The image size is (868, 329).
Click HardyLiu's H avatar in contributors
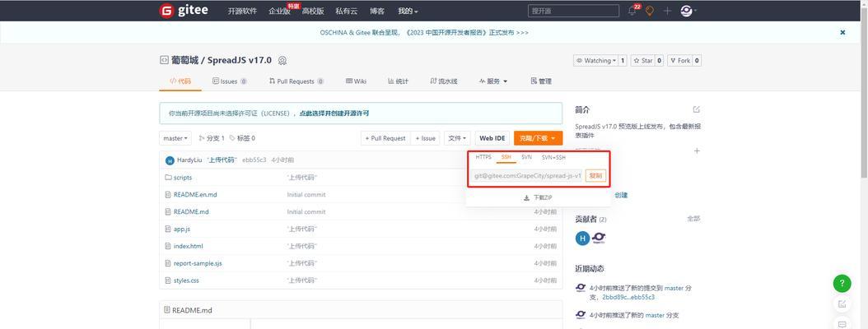coord(582,239)
